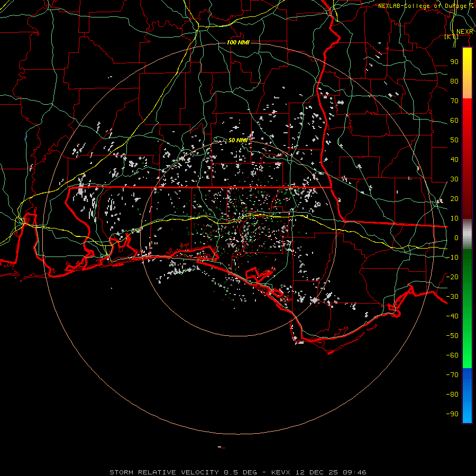Click the 20 value on the velocity scale
This screenshot has width=476, height=476.
coord(454,199)
